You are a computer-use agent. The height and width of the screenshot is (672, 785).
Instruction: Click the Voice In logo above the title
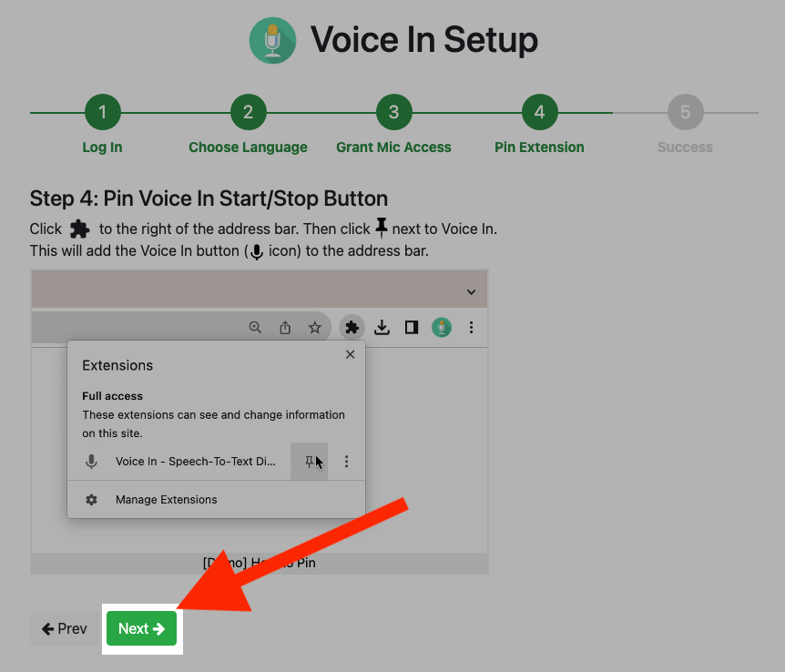click(x=272, y=40)
